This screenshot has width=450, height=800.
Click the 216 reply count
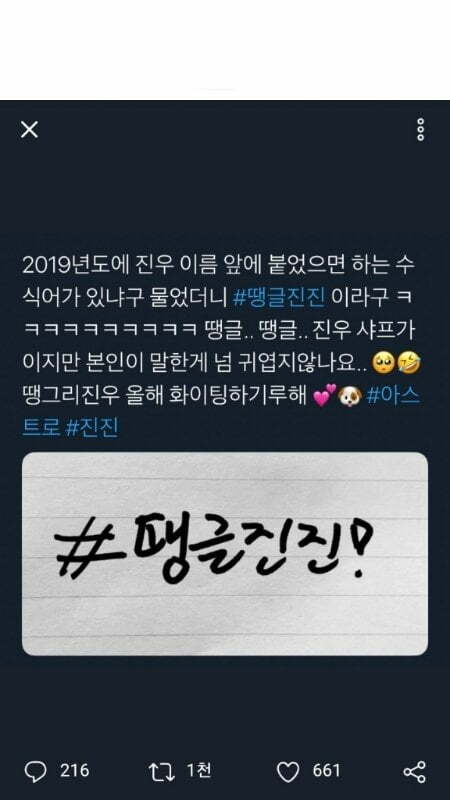coord(74,770)
